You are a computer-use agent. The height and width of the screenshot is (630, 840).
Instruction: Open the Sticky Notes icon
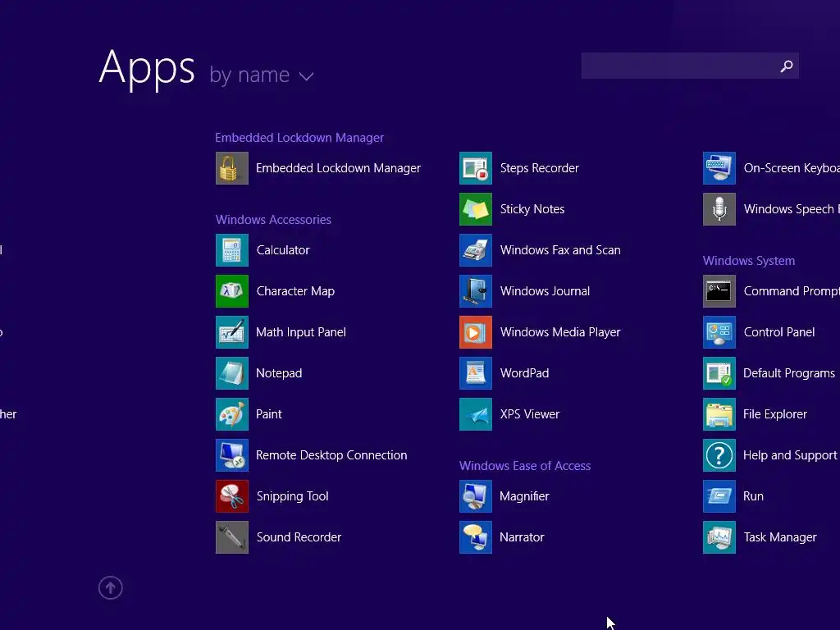[x=476, y=209]
